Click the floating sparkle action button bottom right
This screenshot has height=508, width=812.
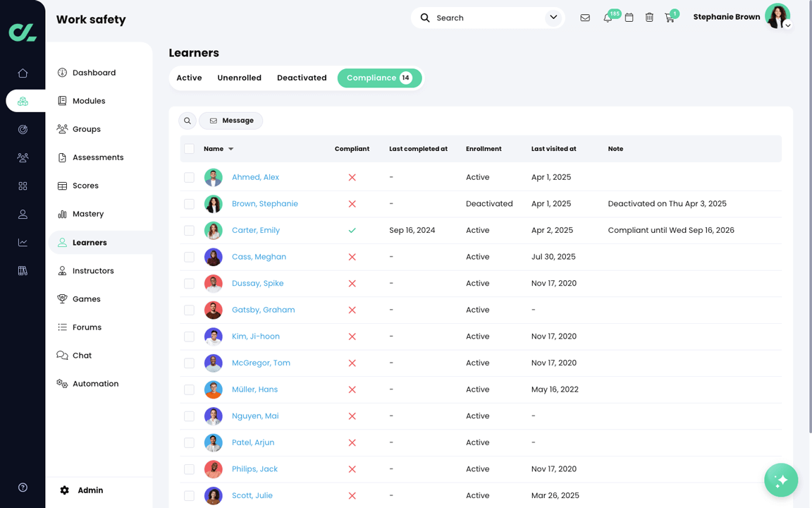[x=781, y=480]
